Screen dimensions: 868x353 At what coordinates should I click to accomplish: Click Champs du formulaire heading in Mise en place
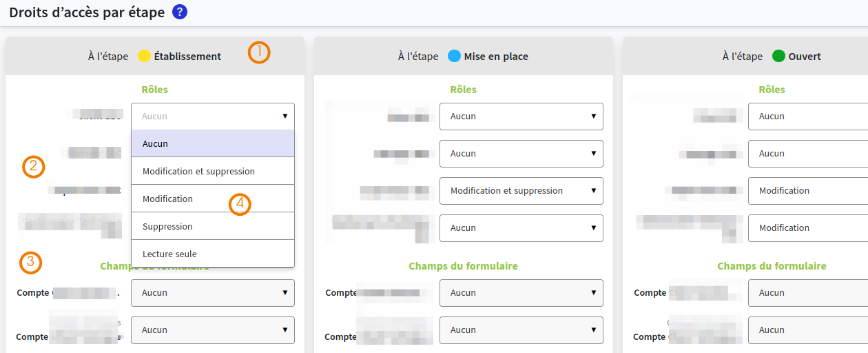point(463,266)
